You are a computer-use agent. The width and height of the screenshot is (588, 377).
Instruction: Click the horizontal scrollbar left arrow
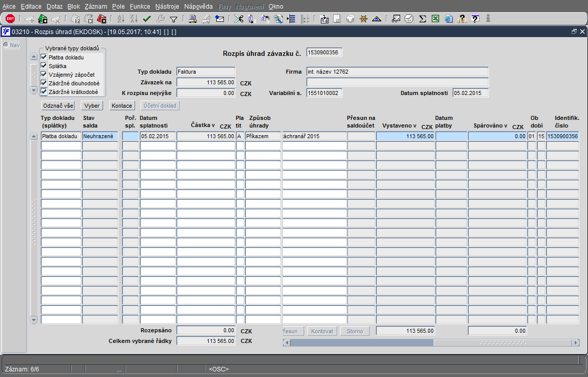pyautogui.click(x=286, y=342)
